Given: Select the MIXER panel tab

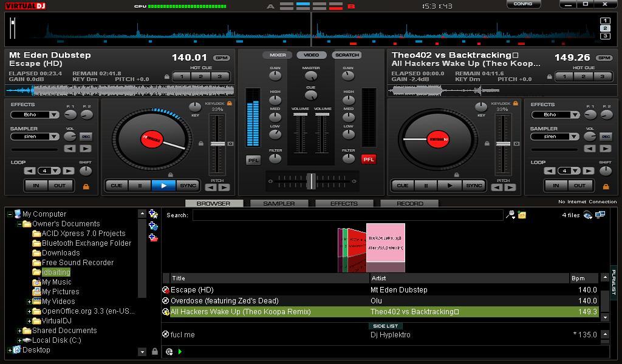Looking at the screenshot, I should click(278, 55).
